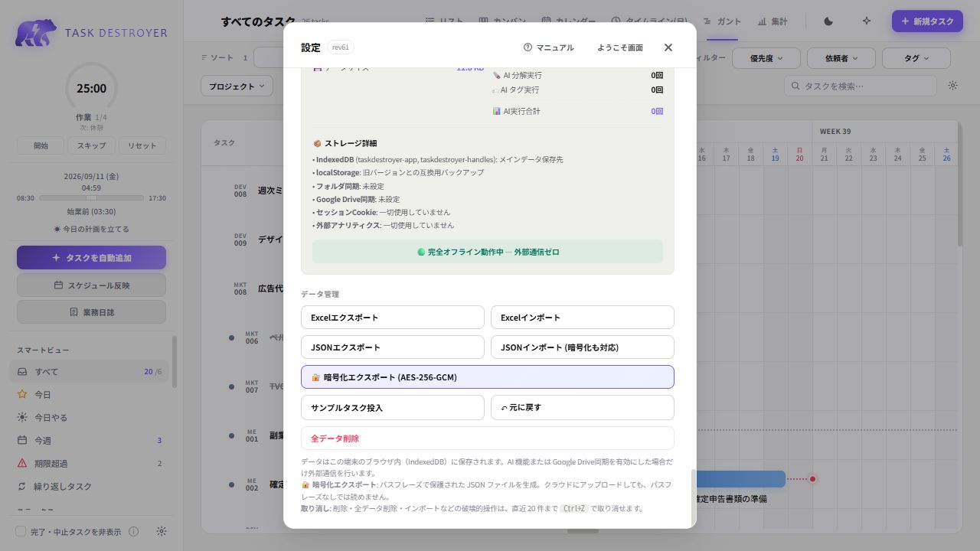Click the bear logo icon
The height and width of the screenshot is (551, 980).
pyautogui.click(x=35, y=32)
